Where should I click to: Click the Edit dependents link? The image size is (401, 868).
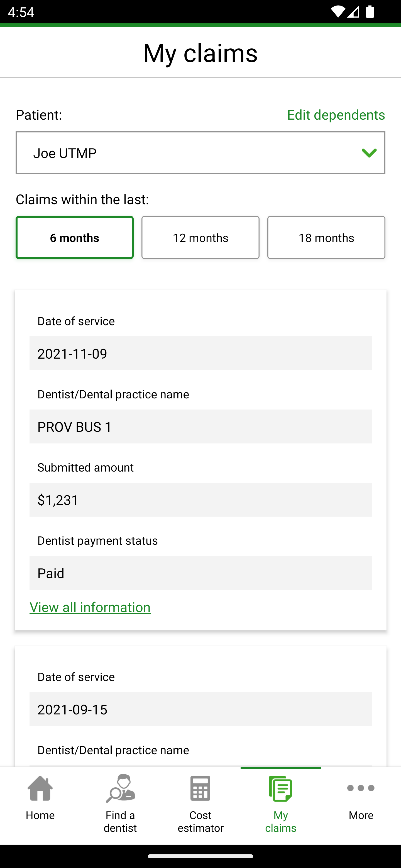[x=336, y=115]
